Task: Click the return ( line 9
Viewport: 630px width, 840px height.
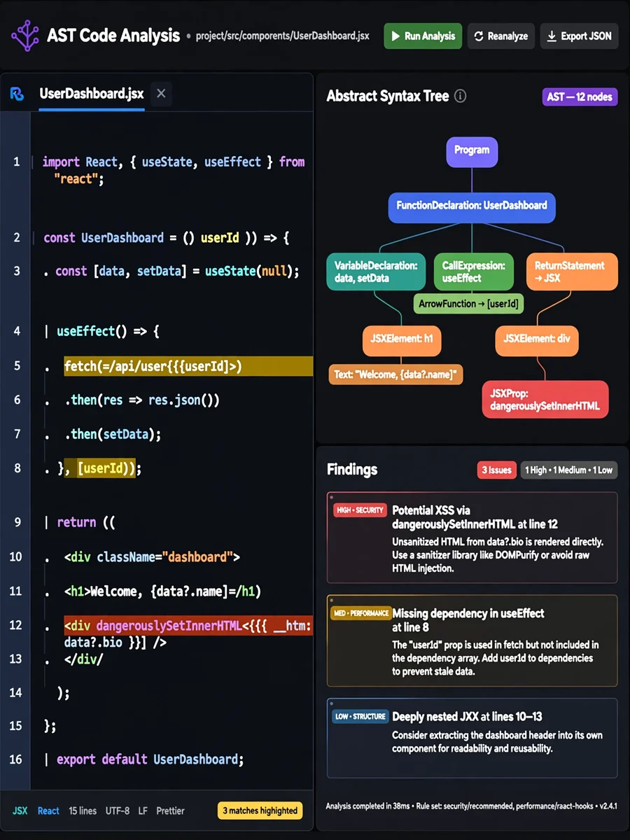Action: (x=85, y=523)
